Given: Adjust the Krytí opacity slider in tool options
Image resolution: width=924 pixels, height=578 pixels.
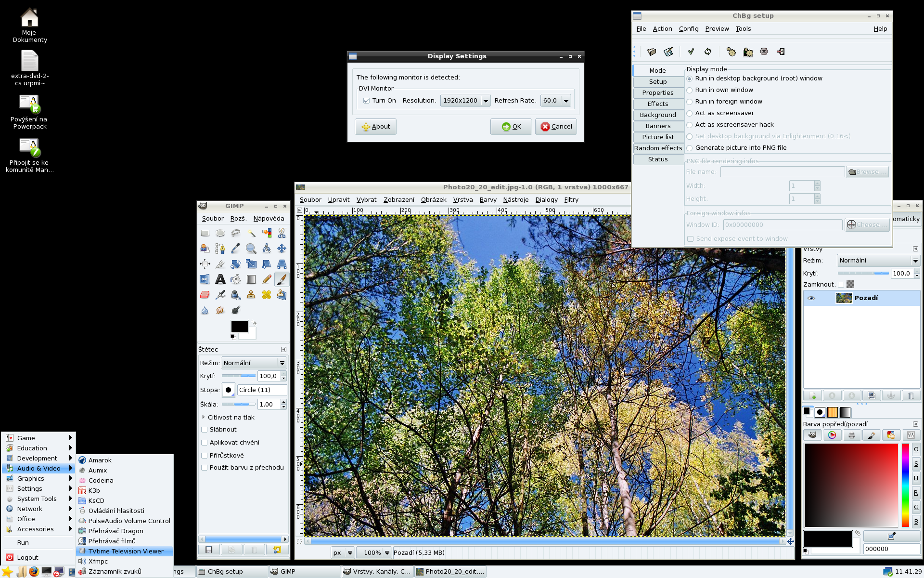Looking at the screenshot, I should tap(239, 376).
